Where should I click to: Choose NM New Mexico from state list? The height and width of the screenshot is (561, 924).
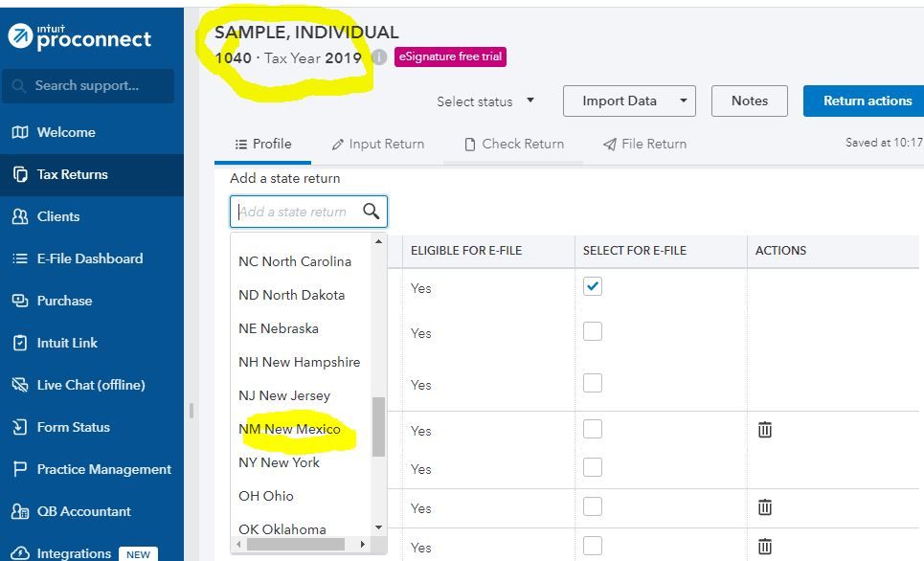point(289,429)
